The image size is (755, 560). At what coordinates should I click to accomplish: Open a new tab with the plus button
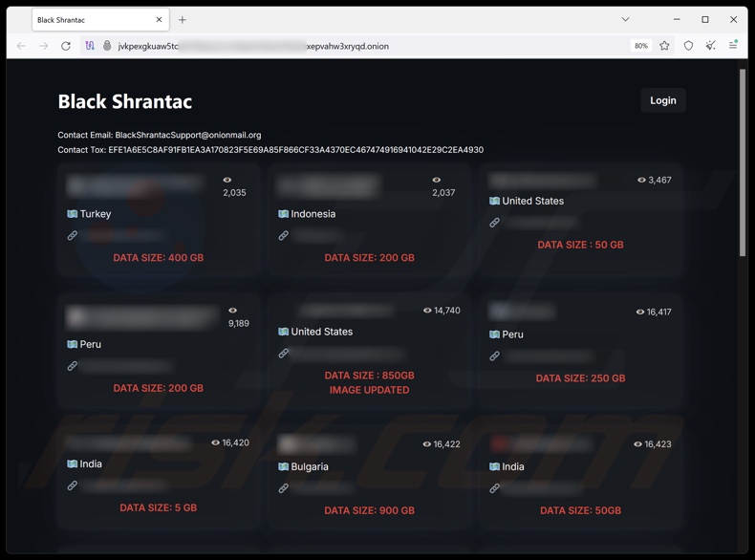(182, 20)
